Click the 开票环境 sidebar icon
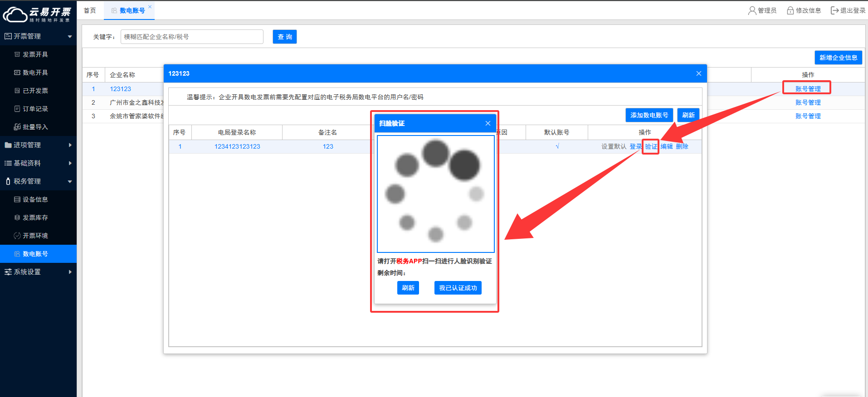The image size is (868, 397). (x=17, y=236)
